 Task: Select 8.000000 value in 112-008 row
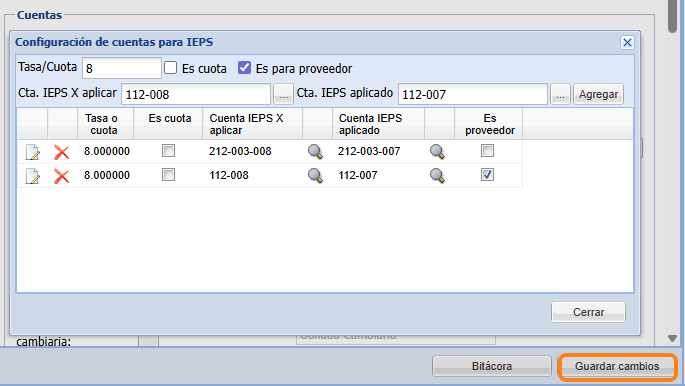point(107,175)
